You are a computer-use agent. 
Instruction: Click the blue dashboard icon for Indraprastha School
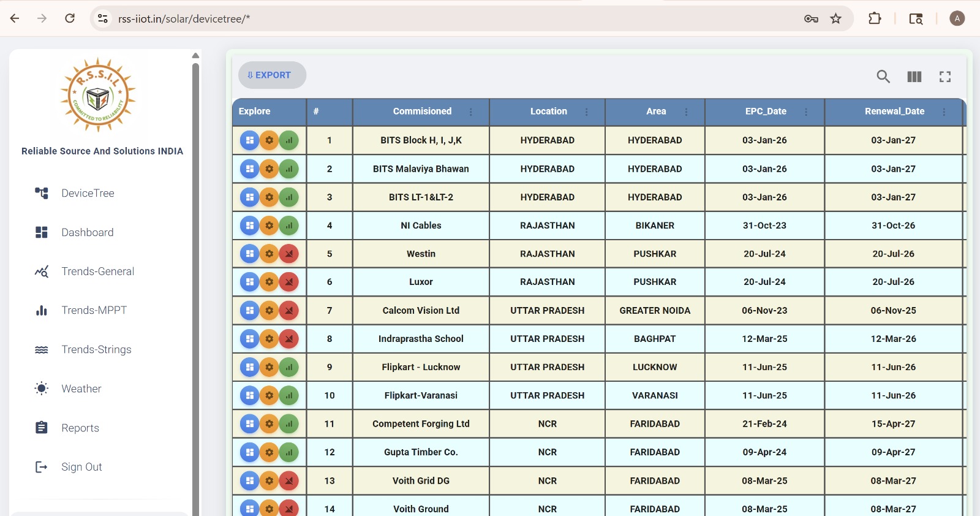(x=249, y=339)
